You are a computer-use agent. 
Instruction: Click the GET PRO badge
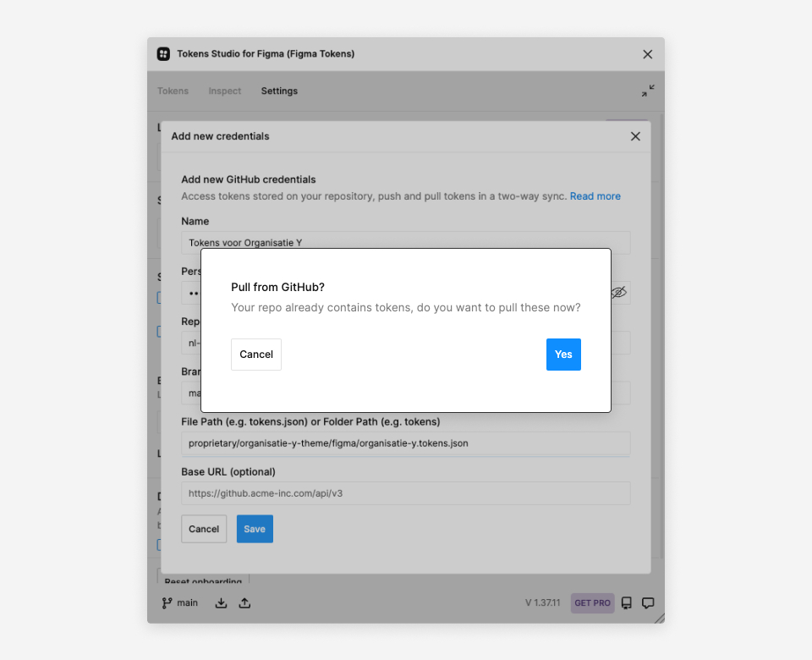[x=592, y=603]
